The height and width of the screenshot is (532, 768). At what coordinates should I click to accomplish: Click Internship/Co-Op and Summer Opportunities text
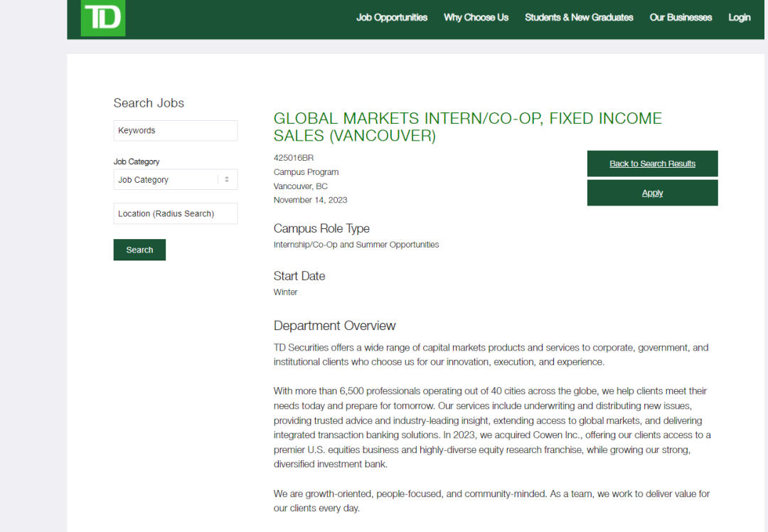356,245
